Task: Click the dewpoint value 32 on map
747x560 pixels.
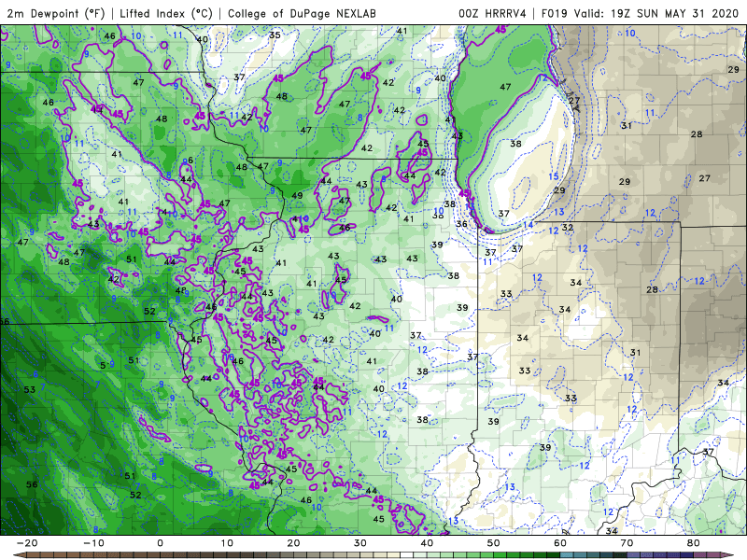Action: (568, 228)
